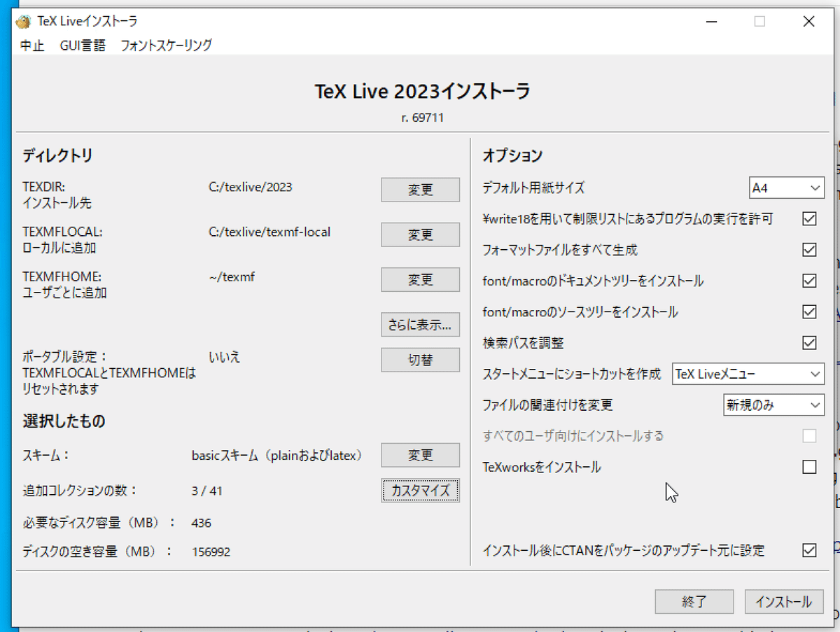
Task: Click the 終了 button
Action: tap(694, 601)
